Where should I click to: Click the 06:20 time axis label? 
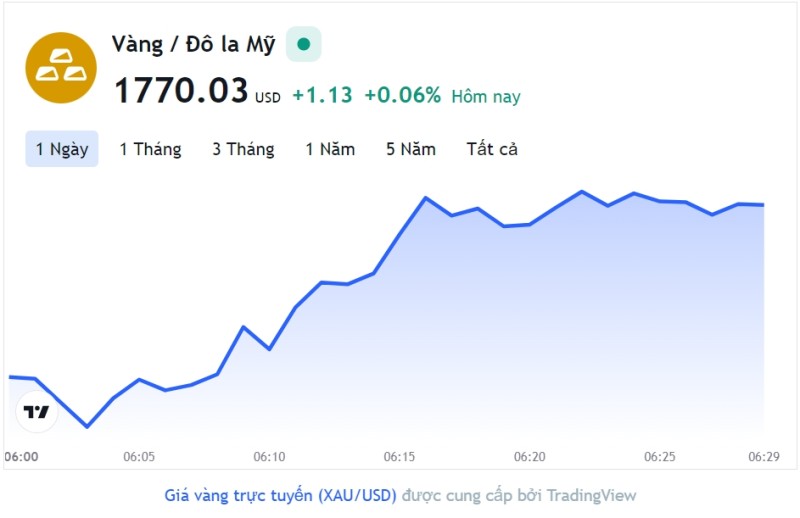pos(530,457)
